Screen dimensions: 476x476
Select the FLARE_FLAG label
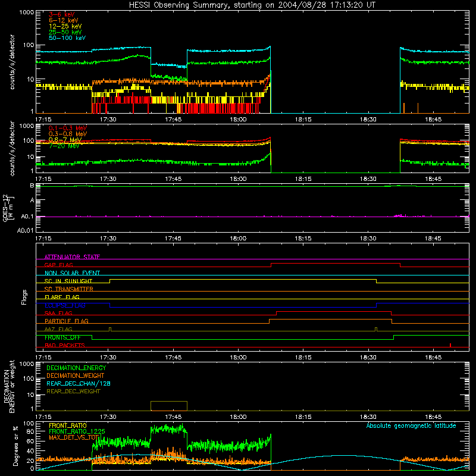pos(62,297)
